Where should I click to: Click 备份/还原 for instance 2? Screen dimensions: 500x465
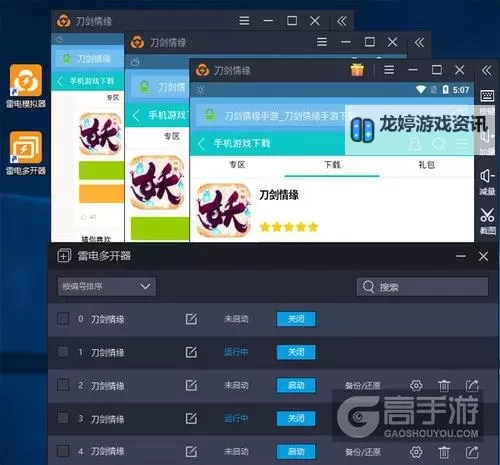[363, 386]
